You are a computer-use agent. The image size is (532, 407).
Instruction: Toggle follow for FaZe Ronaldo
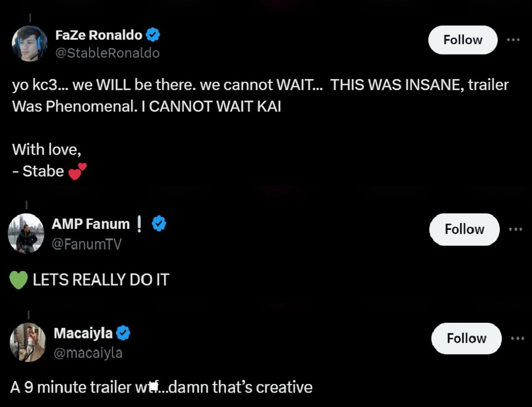click(462, 40)
